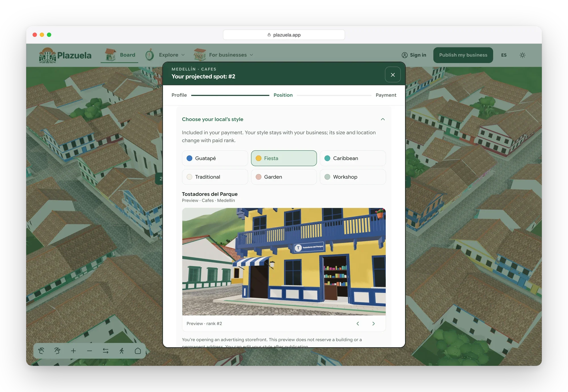Click Publish my business button
Screen dimensions: 568x392
pos(463,55)
